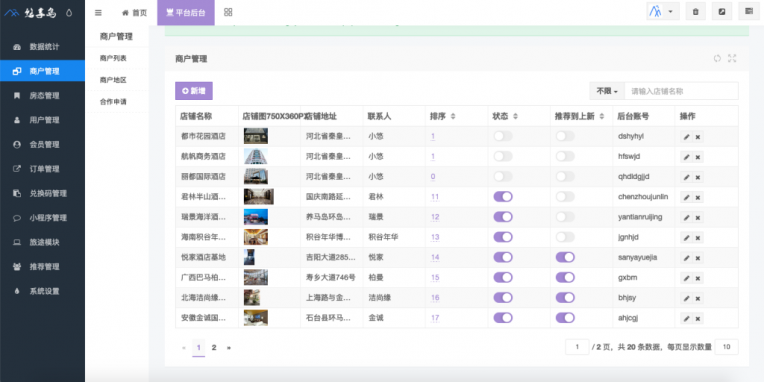The height and width of the screenshot is (382, 764).
Task: Open the 合作申请 submenu link
Action: (x=113, y=102)
